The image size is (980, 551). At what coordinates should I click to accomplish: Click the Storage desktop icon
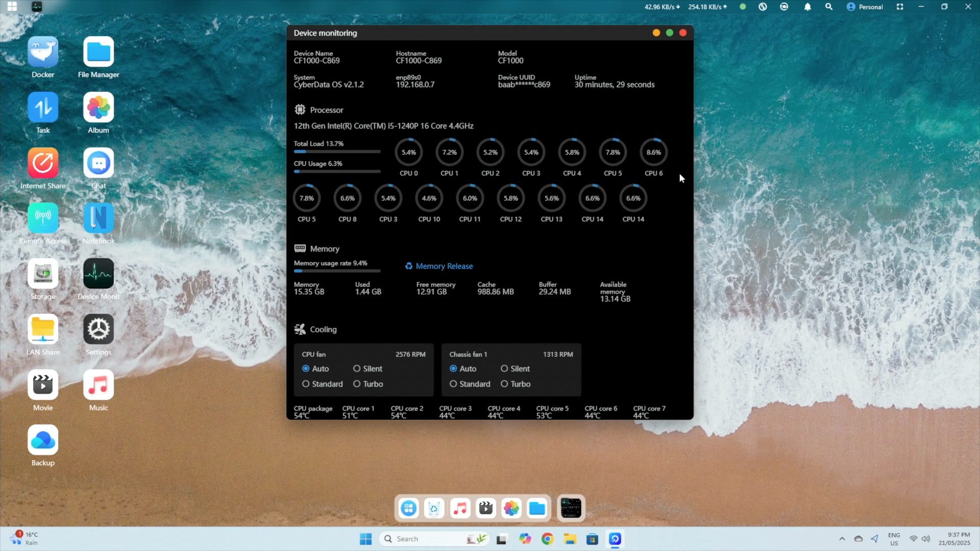tap(43, 274)
